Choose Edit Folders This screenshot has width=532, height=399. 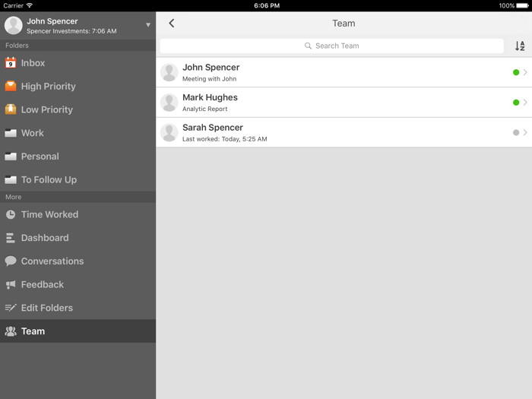(x=78, y=308)
